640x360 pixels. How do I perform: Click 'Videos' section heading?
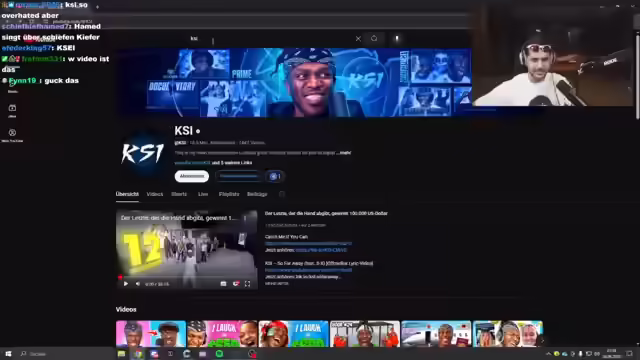pyautogui.click(x=126, y=309)
